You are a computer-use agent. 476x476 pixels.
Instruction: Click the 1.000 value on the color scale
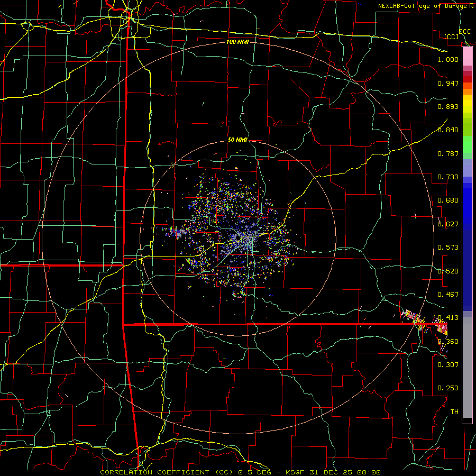[448, 59]
